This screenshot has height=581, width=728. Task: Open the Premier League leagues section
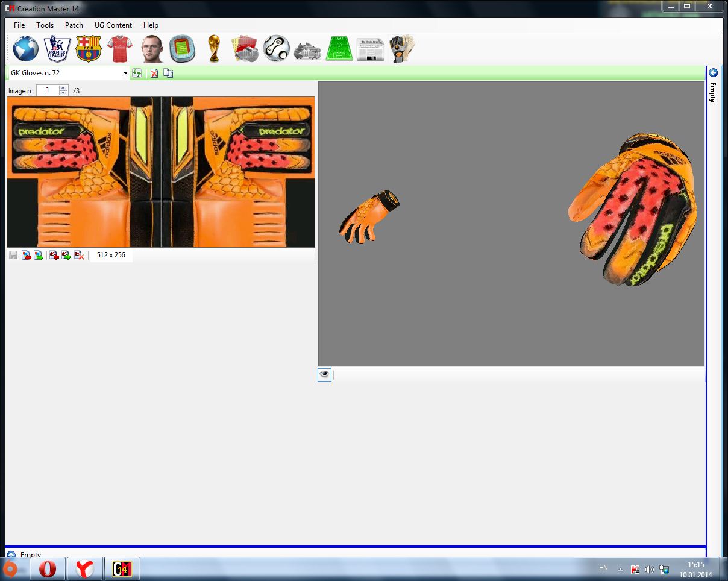[x=57, y=48]
